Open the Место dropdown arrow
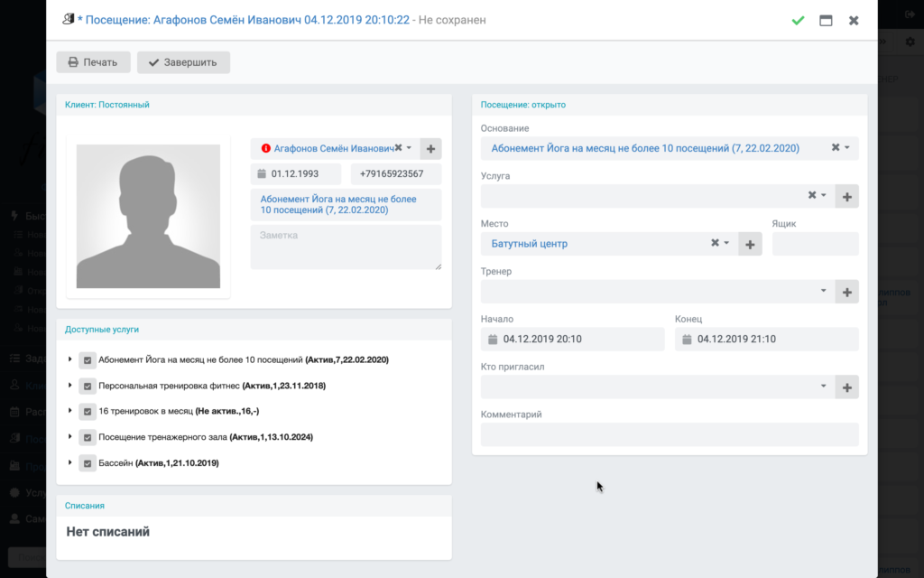This screenshot has width=924, height=578. [x=726, y=243]
